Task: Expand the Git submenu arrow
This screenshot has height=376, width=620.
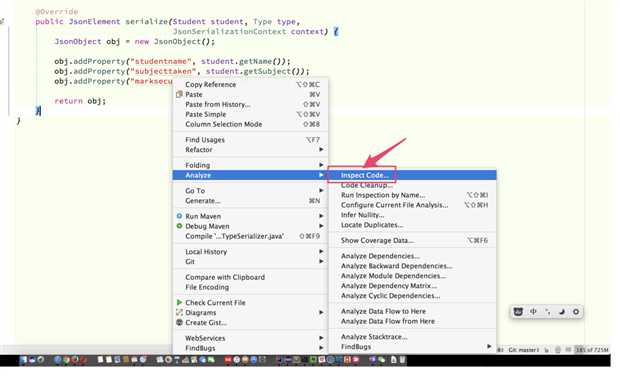Action: 321,261
